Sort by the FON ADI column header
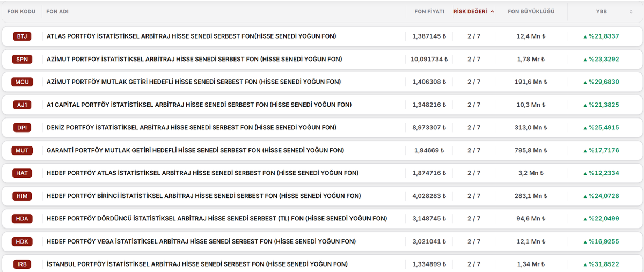The height and width of the screenshot is (272, 644). coord(57,11)
